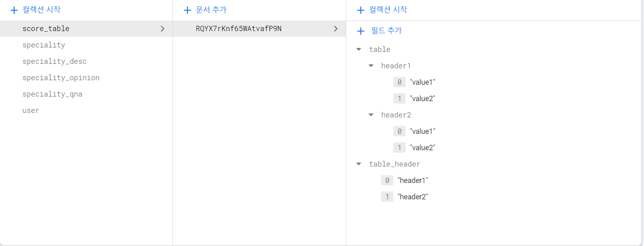Click chevron arrow next to score_table
The height and width of the screenshot is (246, 644).
pyautogui.click(x=162, y=29)
